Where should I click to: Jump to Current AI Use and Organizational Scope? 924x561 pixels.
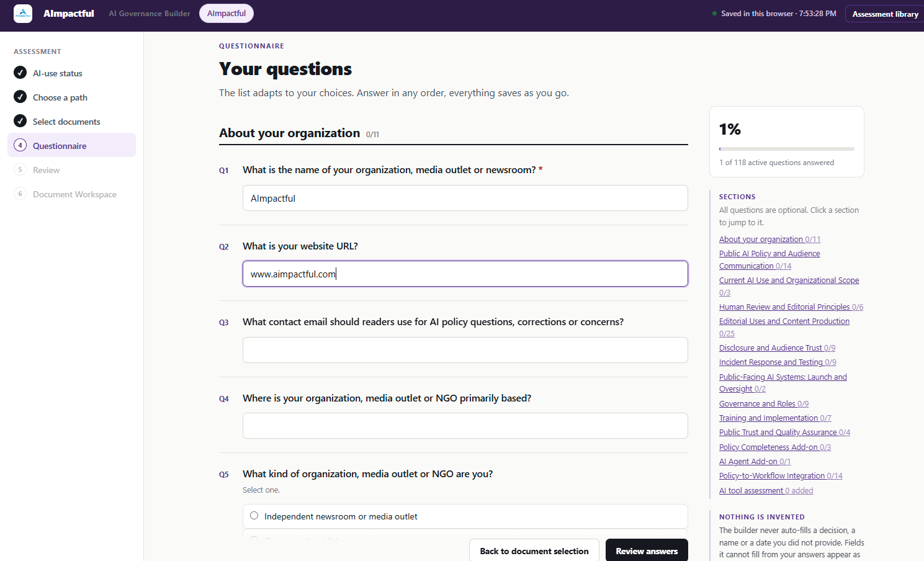pos(789,287)
